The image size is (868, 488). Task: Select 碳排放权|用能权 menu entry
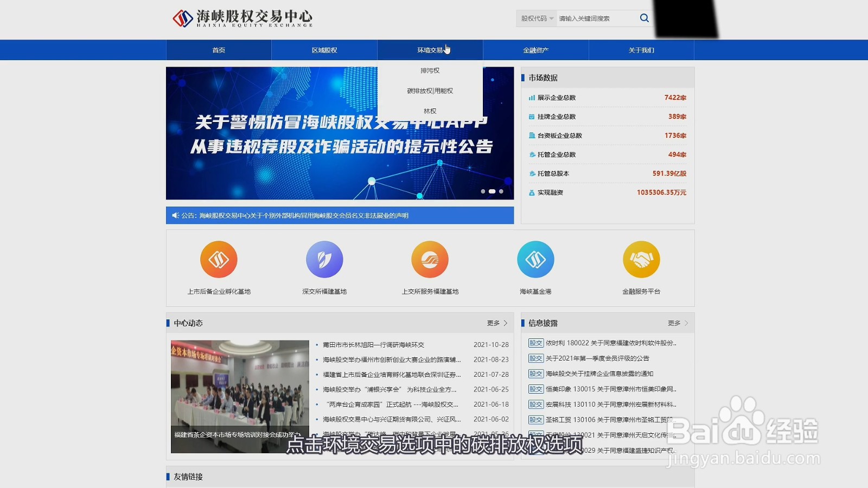[x=430, y=91]
